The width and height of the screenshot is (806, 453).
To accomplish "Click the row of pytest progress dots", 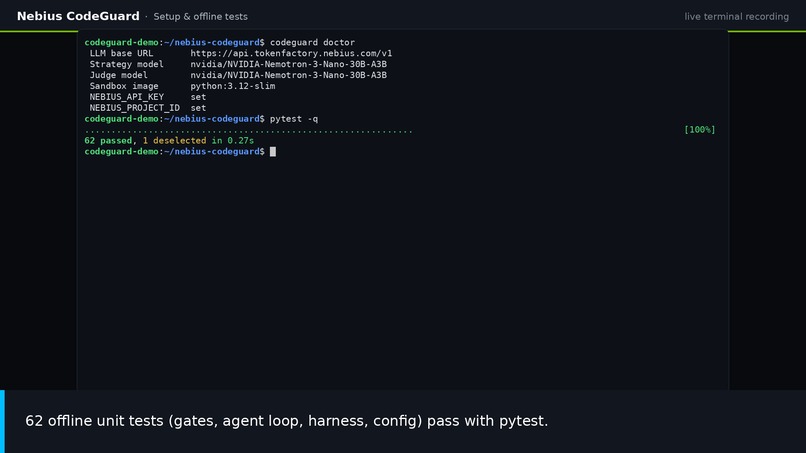I will pos(248,132).
